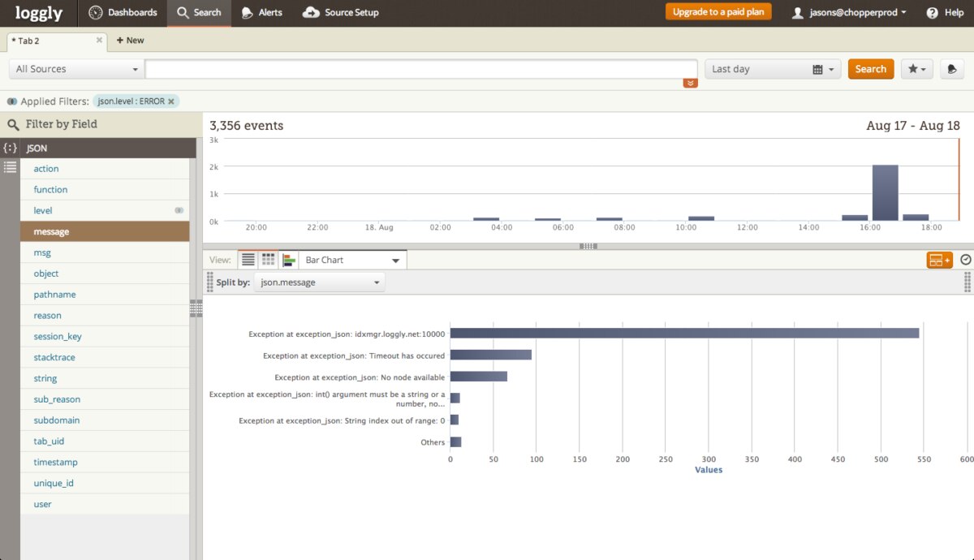Screen dimensions: 974x560
Task: Click the clock icon on the chart toolbar
Action: click(965, 260)
